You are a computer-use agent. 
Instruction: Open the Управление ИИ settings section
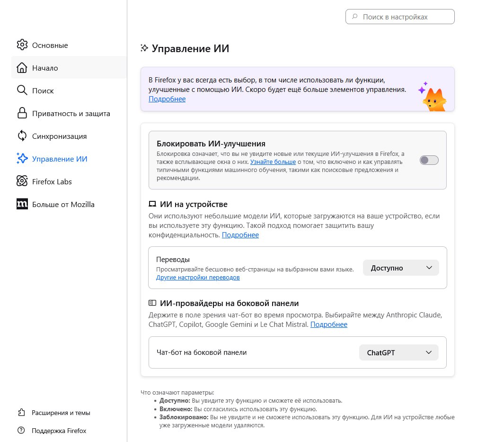pyautogui.click(x=60, y=159)
